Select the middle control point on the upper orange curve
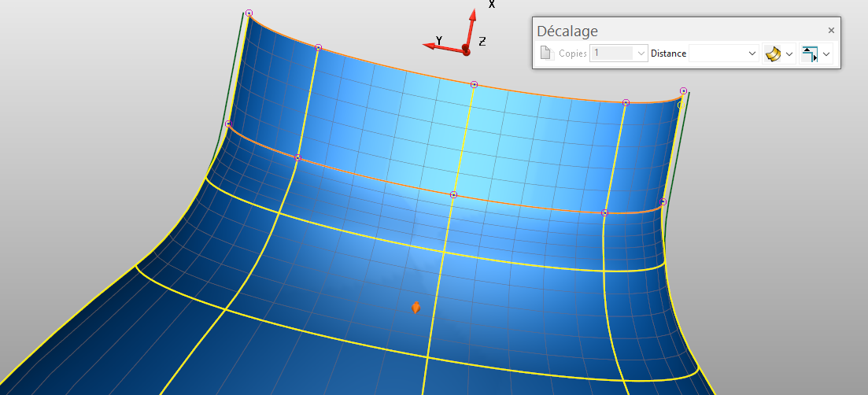Image resolution: width=868 pixels, height=395 pixels. pos(474,84)
